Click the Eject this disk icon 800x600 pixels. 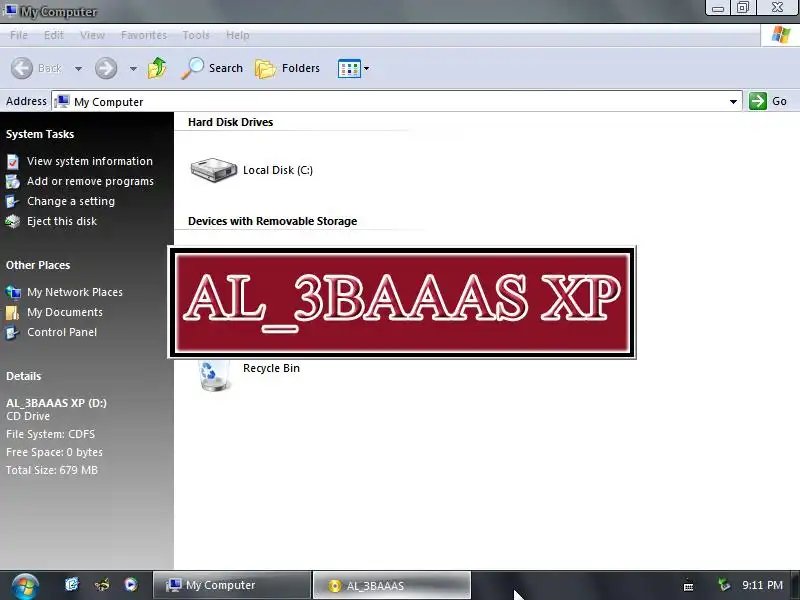pyautogui.click(x=13, y=221)
